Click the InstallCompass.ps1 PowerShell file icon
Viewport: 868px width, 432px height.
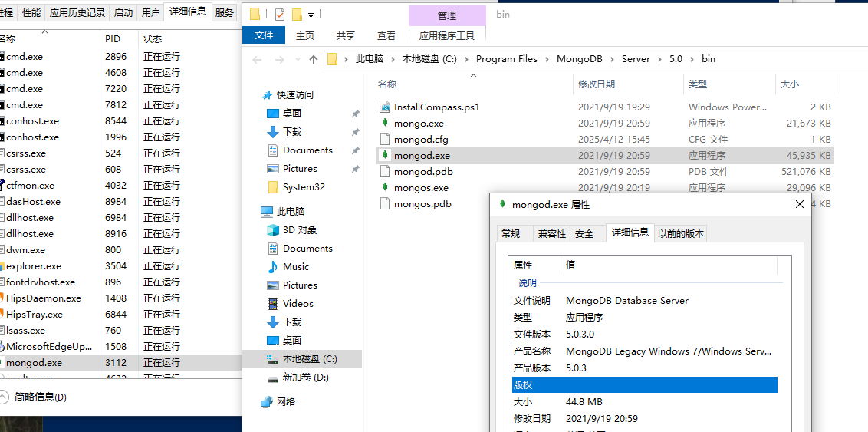coord(385,107)
